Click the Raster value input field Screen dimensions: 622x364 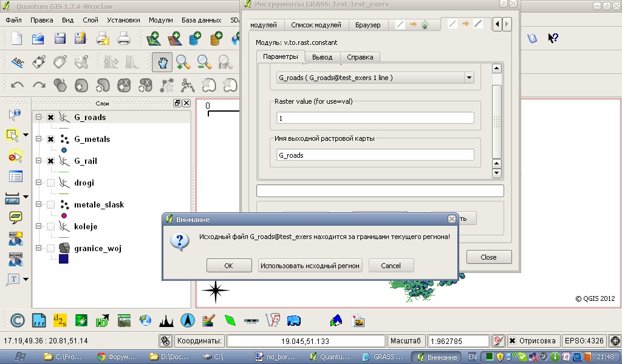pyautogui.click(x=375, y=118)
